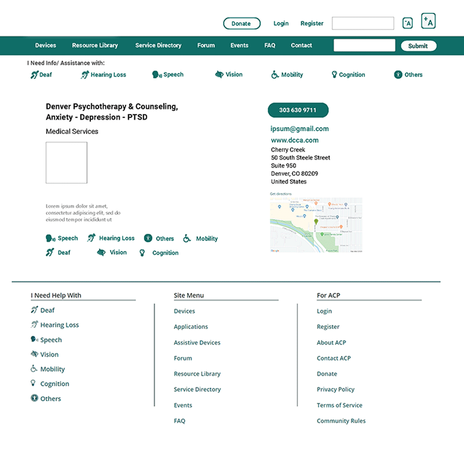The image size is (464, 476).
Task: Call by clicking the 303 630 9711 button
Action: pos(298,110)
